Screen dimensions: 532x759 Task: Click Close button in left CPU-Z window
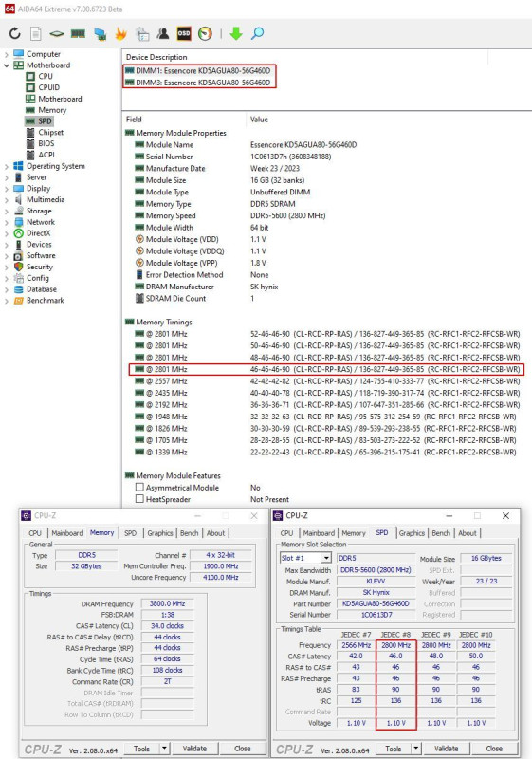click(x=243, y=749)
